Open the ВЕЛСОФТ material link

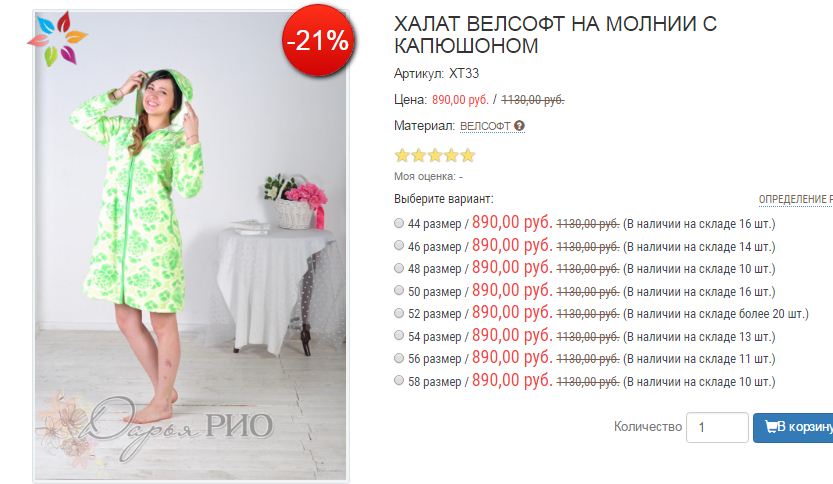(x=485, y=126)
